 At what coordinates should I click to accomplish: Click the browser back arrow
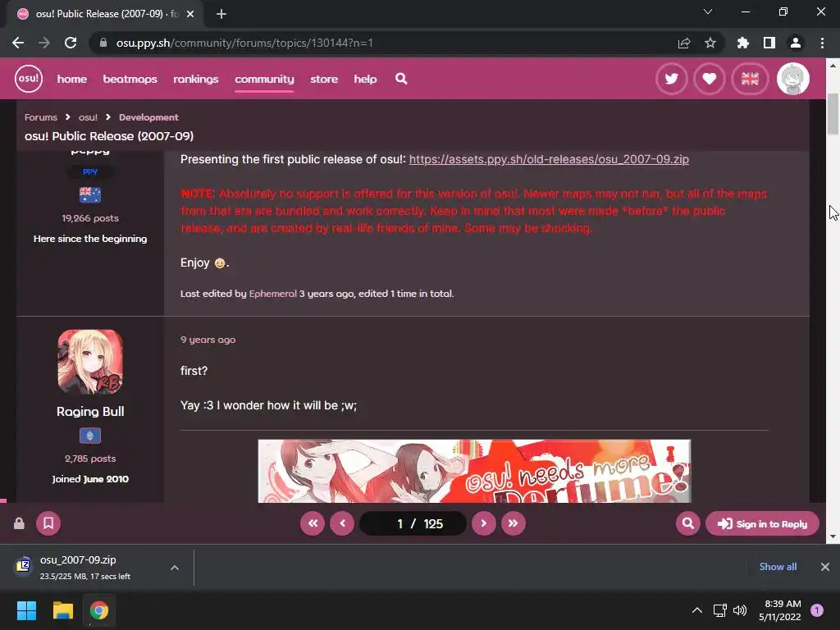click(x=18, y=43)
